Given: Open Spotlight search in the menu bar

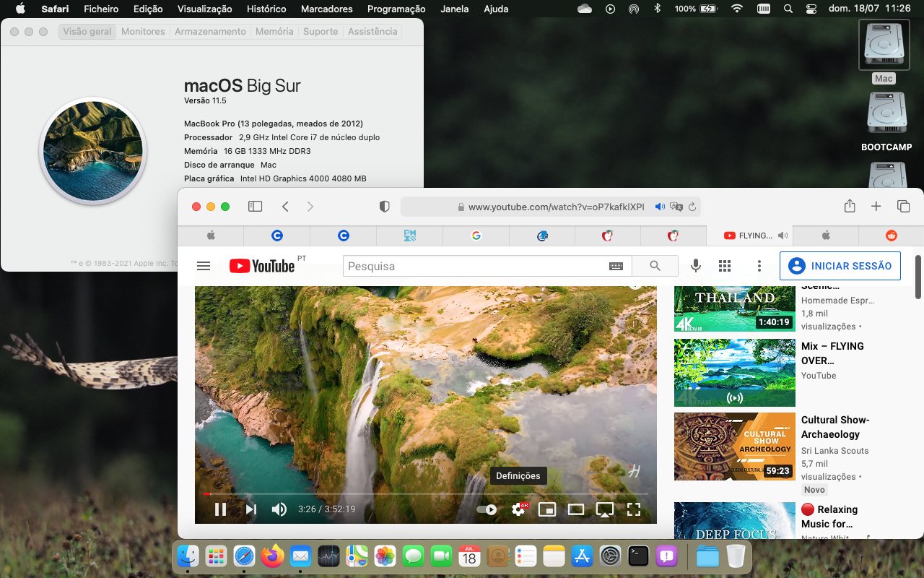Looking at the screenshot, I should (788, 9).
